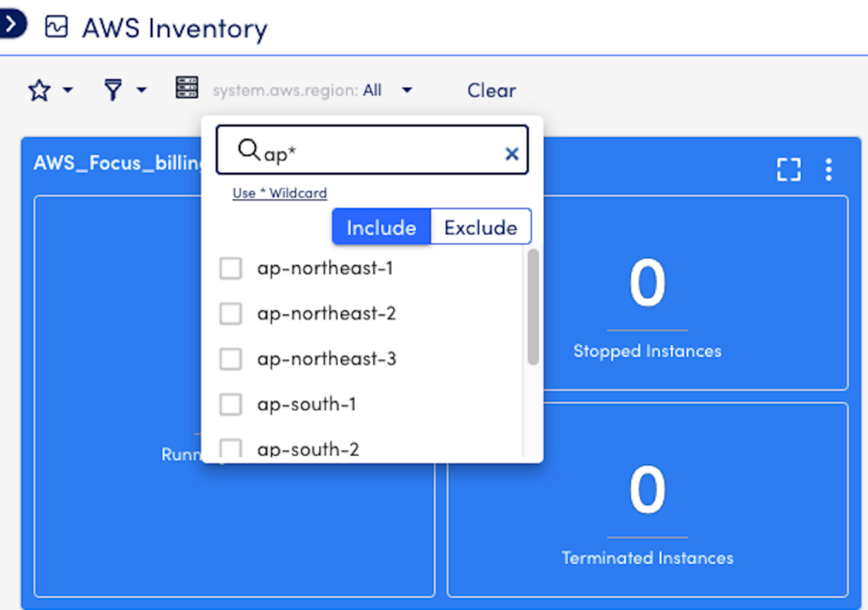Click the ap-northeast-3 region label
Image resolution: width=868 pixels, height=610 pixels.
pos(326,359)
